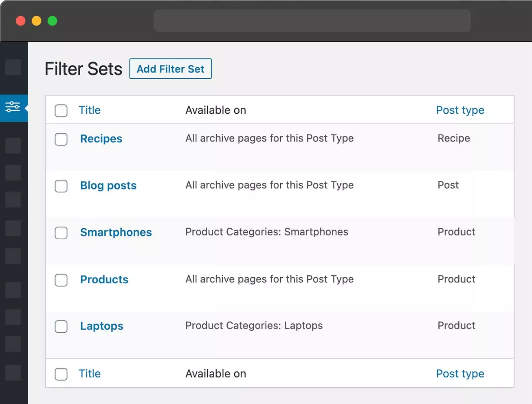The height and width of the screenshot is (404, 532).
Task: Click 'Available on' in top header
Action: (x=216, y=110)
